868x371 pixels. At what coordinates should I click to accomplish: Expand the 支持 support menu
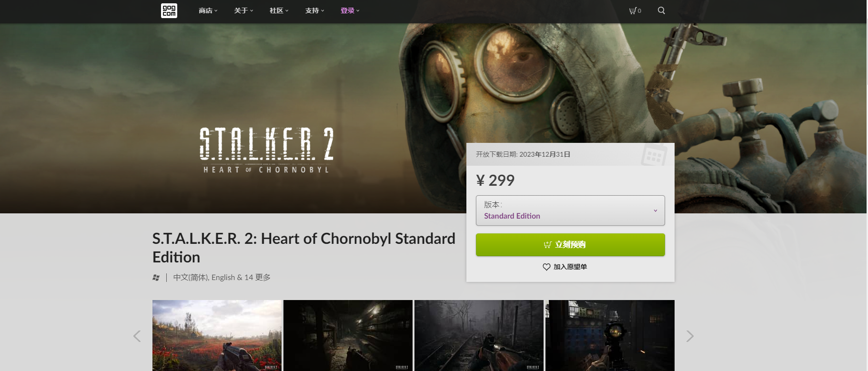(x=314, y=10)
